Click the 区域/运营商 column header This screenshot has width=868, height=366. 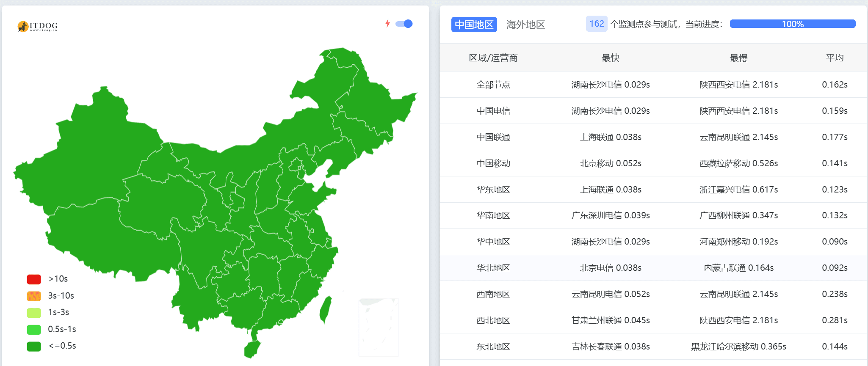tap(493, 58)
